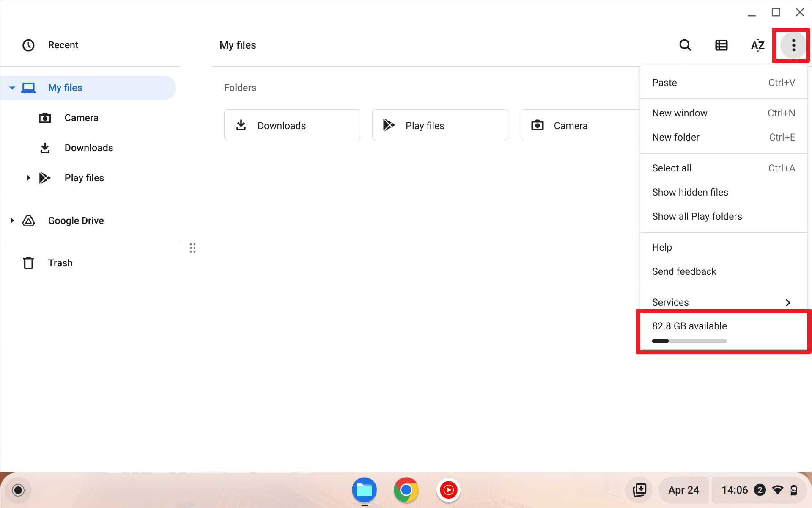Open the search icon in toolbar
This screenshot has height=508, width=812.
(x=685, y=45)
